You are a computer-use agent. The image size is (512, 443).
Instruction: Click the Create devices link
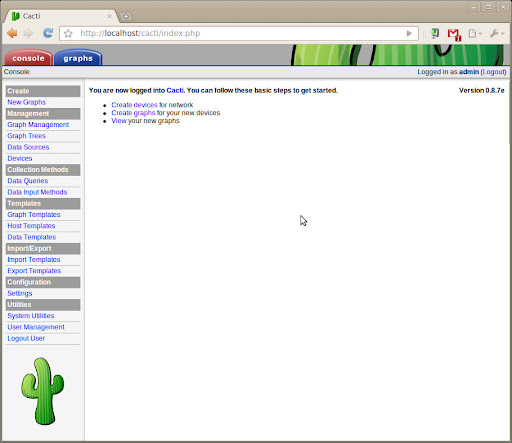pos(134,105)
